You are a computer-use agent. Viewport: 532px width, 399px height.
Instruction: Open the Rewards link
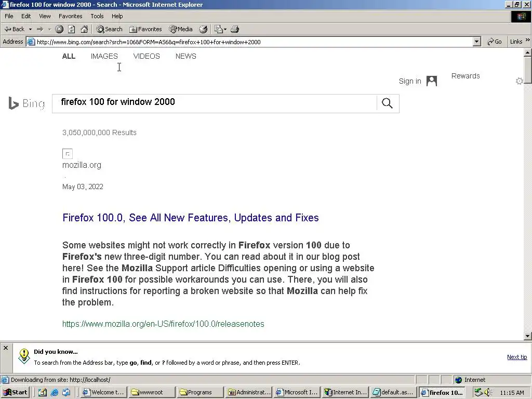coord(465,76)
